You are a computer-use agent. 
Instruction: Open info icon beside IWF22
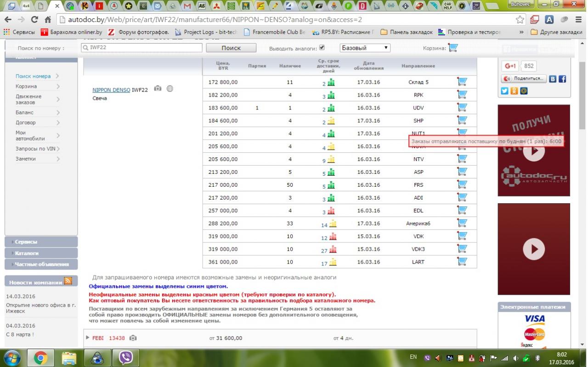[170, 88]
